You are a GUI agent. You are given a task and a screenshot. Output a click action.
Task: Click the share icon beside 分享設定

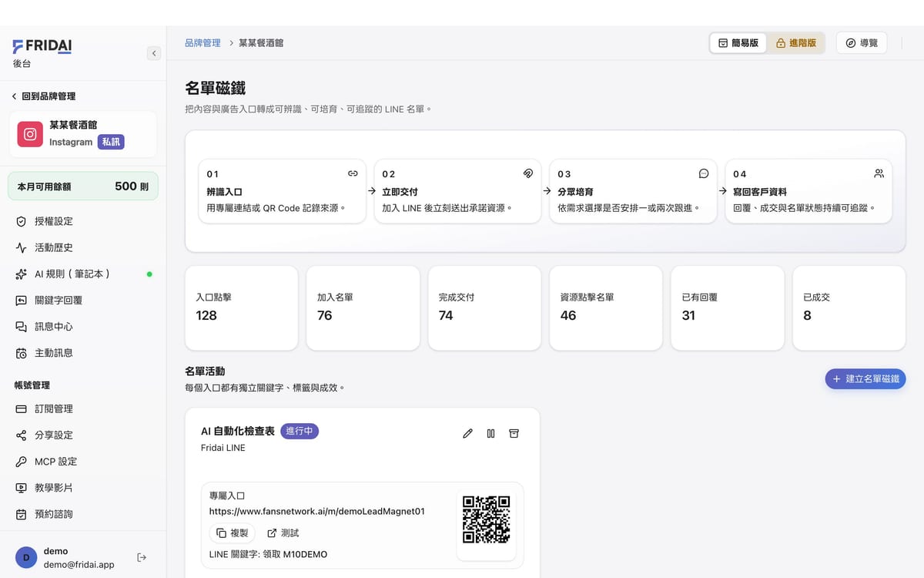point(22,435)
